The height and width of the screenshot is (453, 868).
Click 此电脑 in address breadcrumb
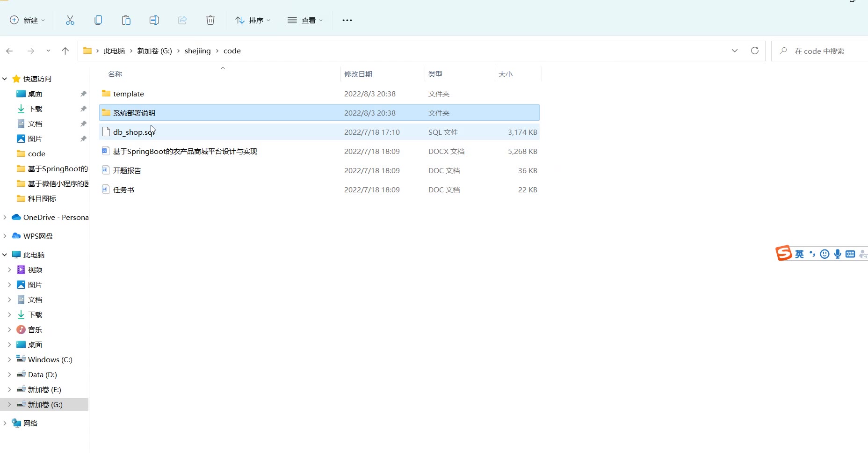(x=114, y=51)
